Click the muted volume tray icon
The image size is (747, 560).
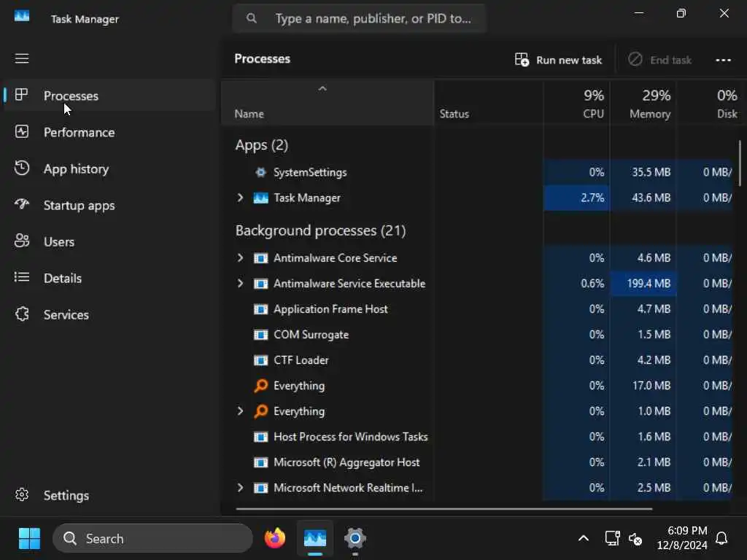click(635, 539)
